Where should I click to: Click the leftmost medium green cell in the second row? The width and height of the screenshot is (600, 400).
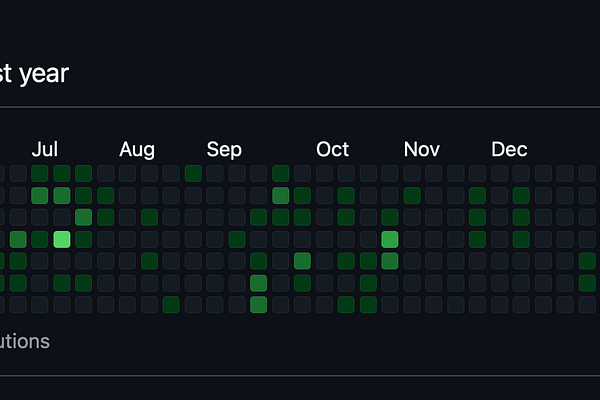coord(40,195)
